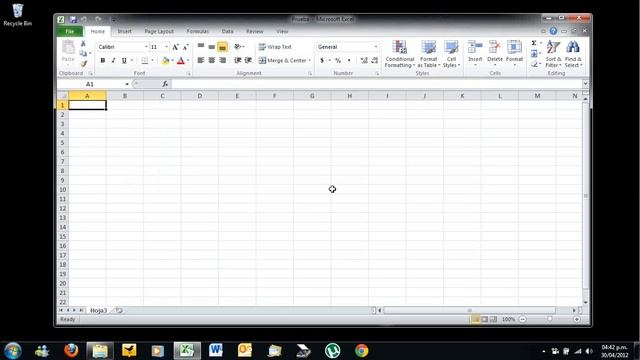
Task: Toggle Underline formatting
Action: (x=124, y=60)
